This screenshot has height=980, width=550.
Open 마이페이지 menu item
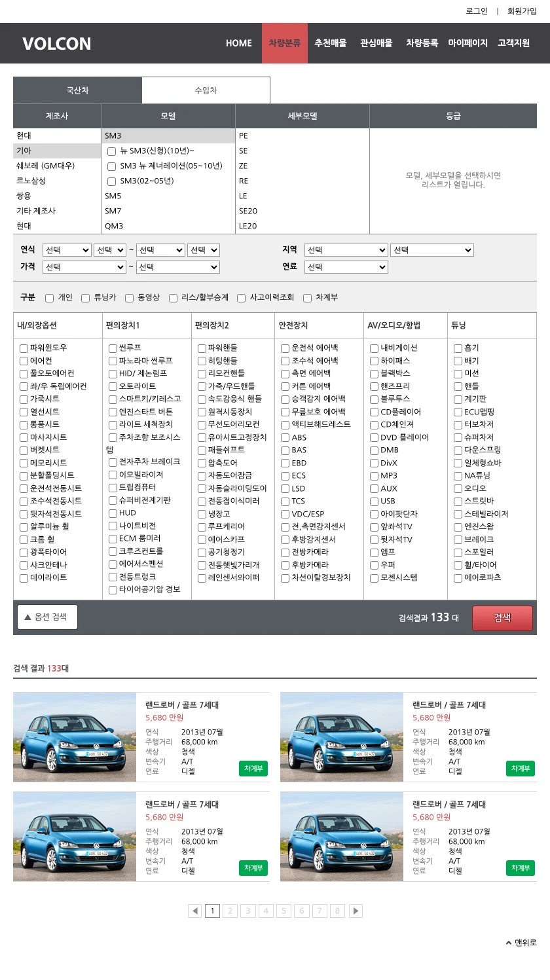[x=468, y=43]
